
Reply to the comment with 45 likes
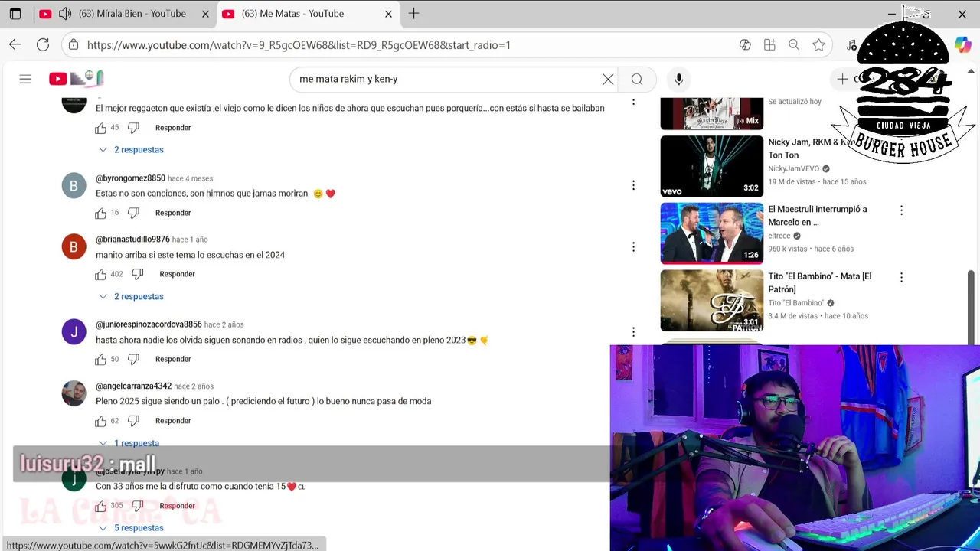pos(173,128)
